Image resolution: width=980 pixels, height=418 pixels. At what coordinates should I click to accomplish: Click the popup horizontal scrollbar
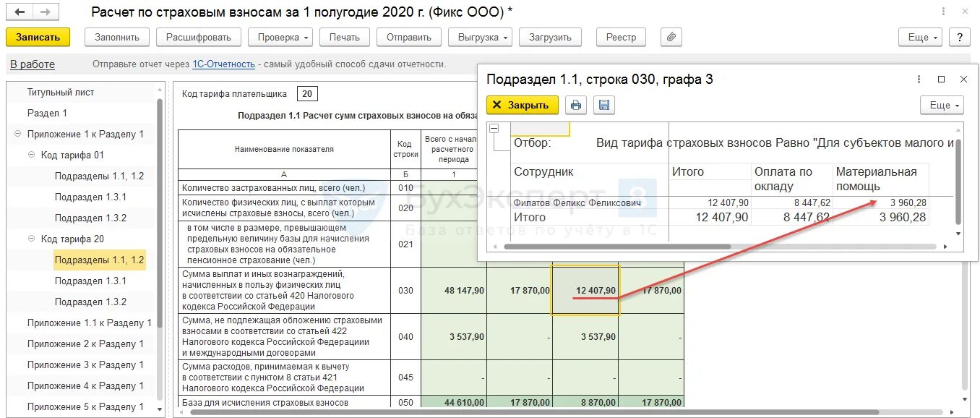coord(618,247)
